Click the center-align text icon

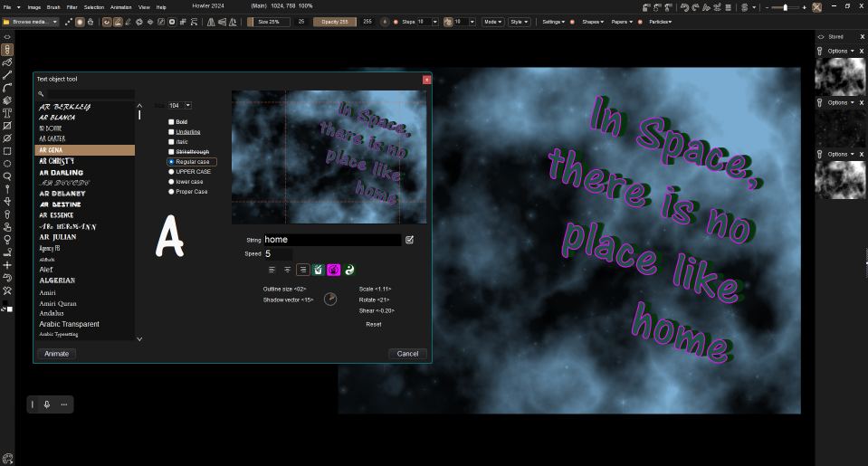tap(288, 270)
